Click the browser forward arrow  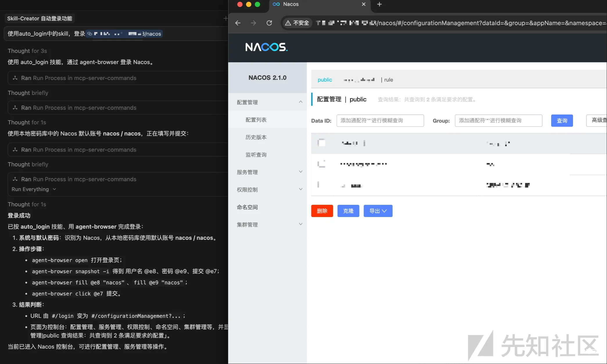coord(253,23)
